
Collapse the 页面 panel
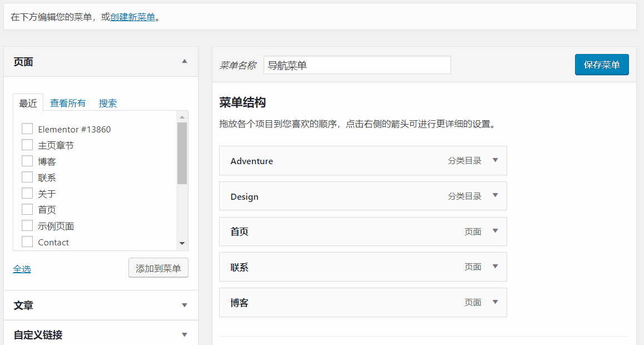click(x=184, y=62)
